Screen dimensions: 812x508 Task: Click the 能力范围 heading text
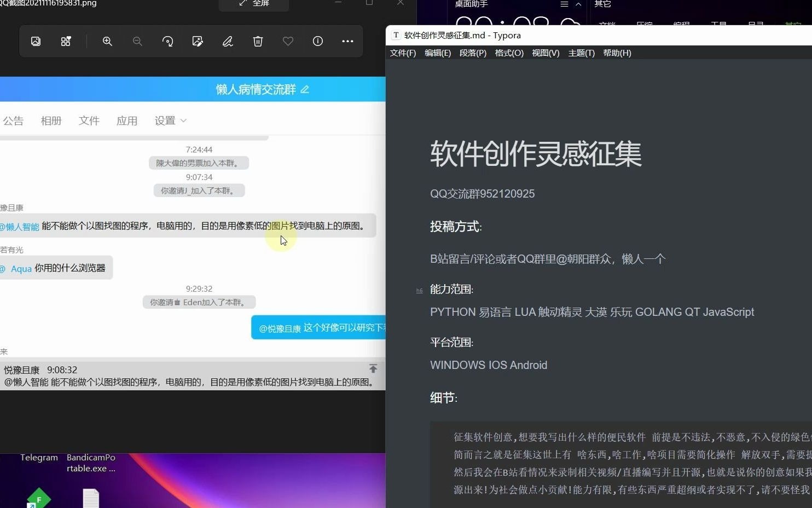coord(451,289)
